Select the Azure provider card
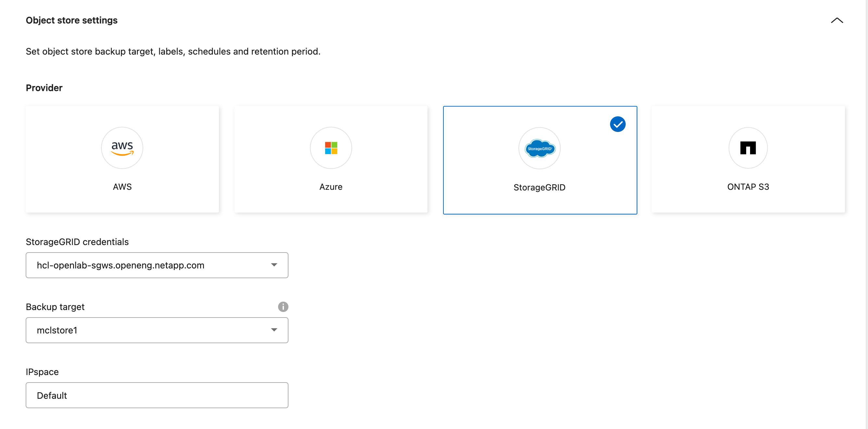868x429 pixels. 331,159
